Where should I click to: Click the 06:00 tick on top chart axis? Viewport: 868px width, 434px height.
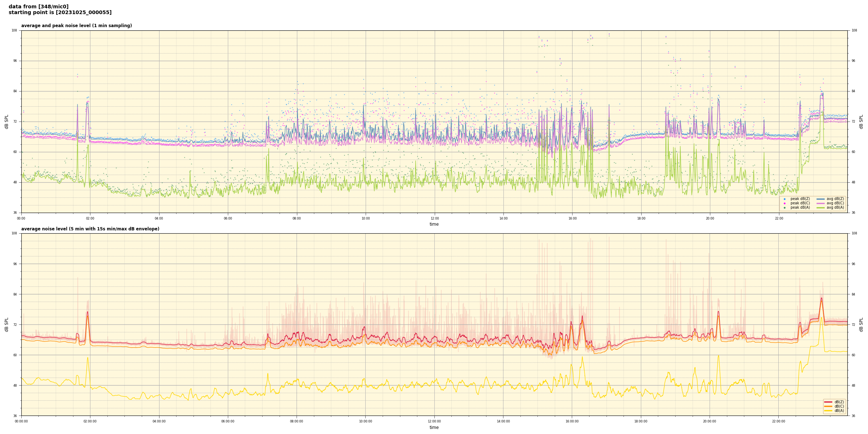[x=228, y=218]
